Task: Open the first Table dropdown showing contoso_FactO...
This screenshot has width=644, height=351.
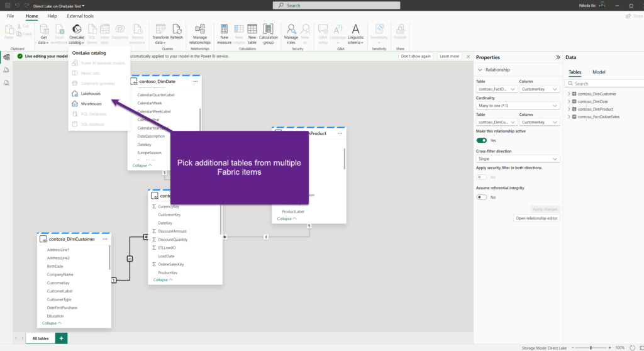Action: click(x=496, y=89)
